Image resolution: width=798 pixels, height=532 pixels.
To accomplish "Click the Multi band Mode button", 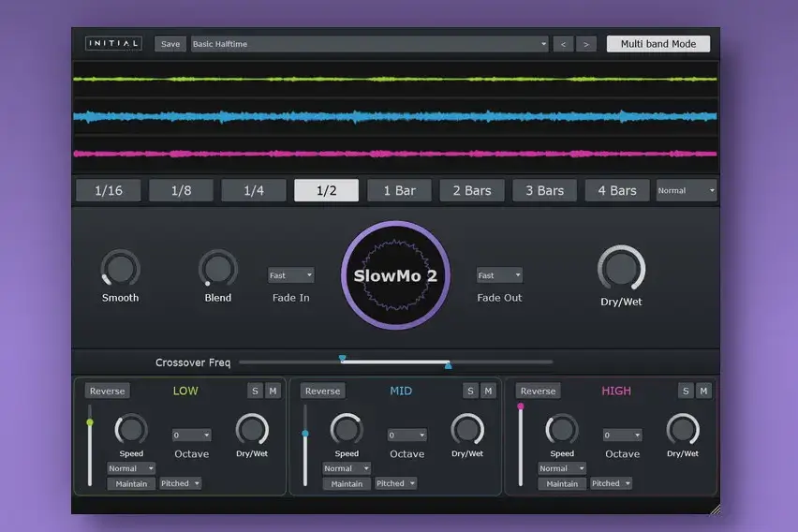I will pyautogui.click(x=658, y=44).
